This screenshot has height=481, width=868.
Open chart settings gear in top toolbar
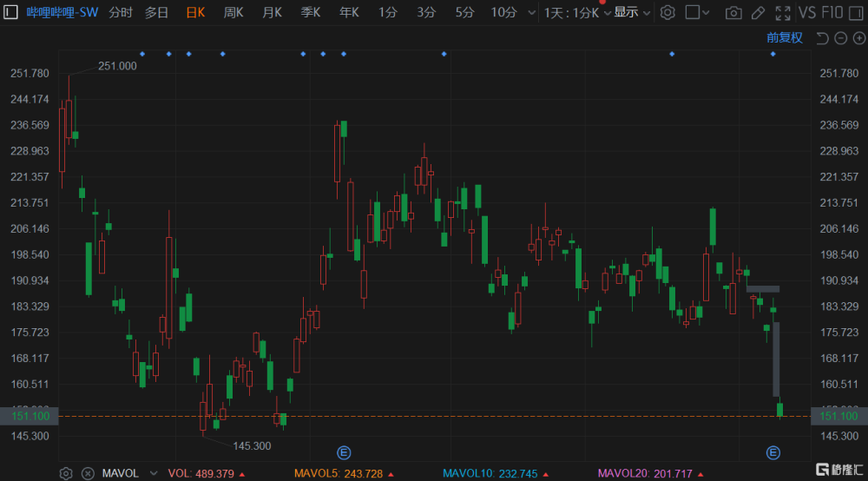(x=667, y=12)
